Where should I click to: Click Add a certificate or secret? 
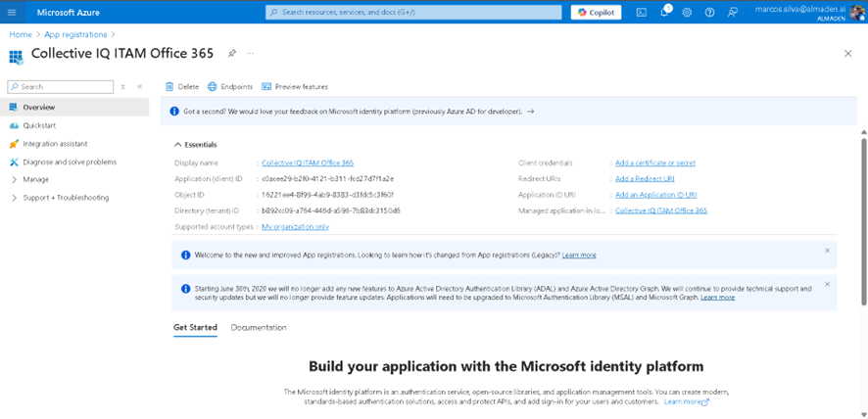(655, 163)
